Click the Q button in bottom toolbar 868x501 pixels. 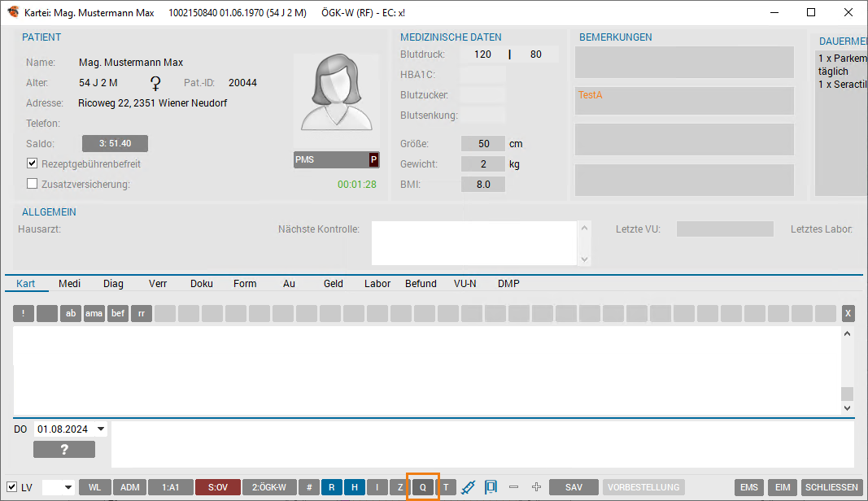pyautogui.click(x=423, y=487)
